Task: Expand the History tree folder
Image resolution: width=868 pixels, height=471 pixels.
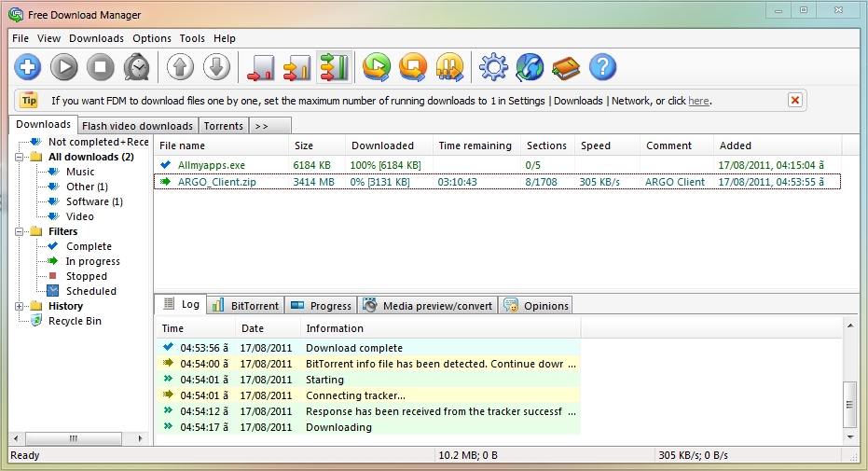Action: tap(21, 306)
